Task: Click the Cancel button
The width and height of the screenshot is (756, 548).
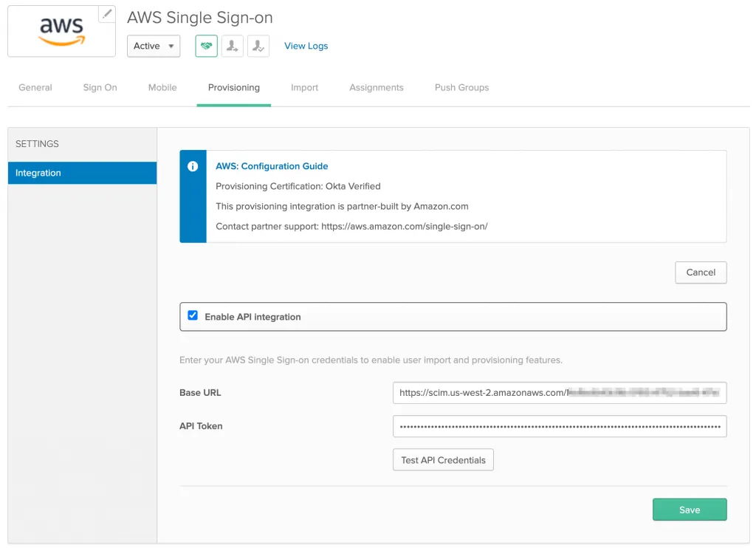Action: point(701,273)
